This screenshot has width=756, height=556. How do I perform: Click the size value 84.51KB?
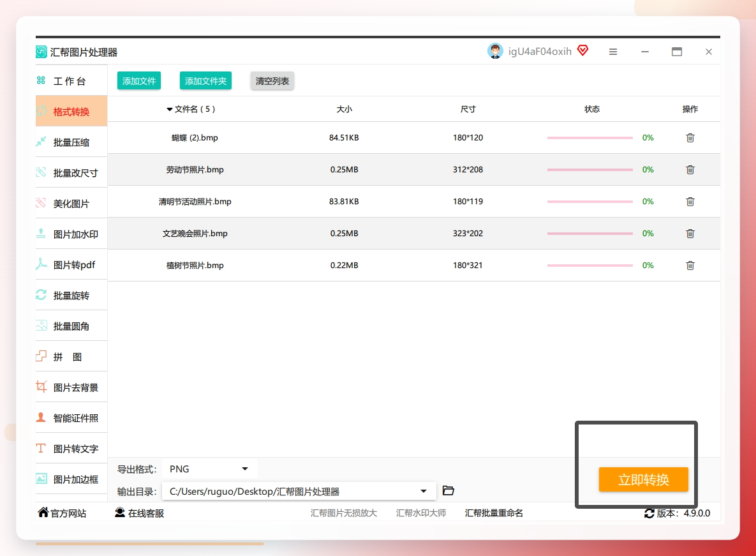[344, 138]
